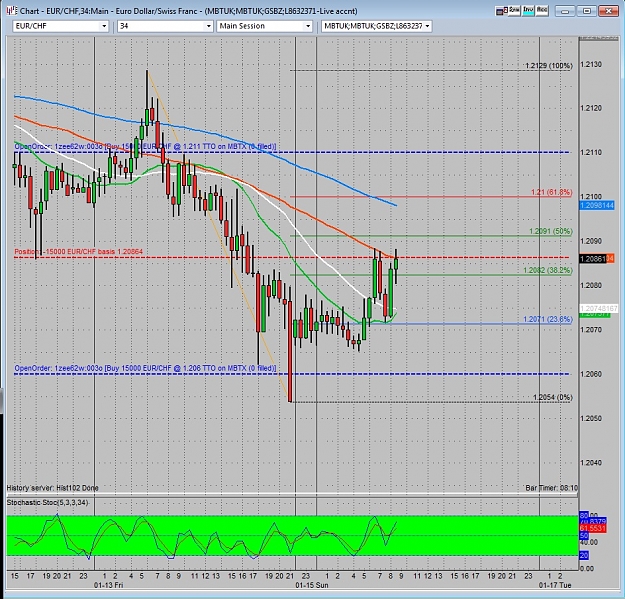Toggle the Syw title bar button
This screenshot has width=625, height=599.
(514, 11)
